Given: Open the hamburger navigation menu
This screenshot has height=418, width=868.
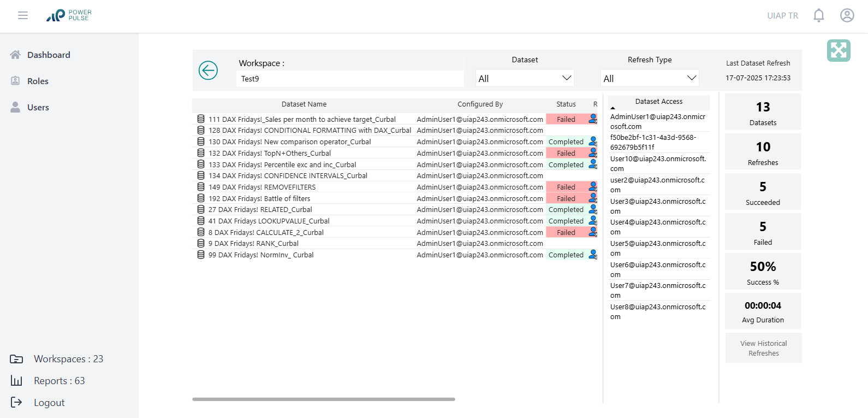Looking at the screenshot, I should tap(23, 15).
